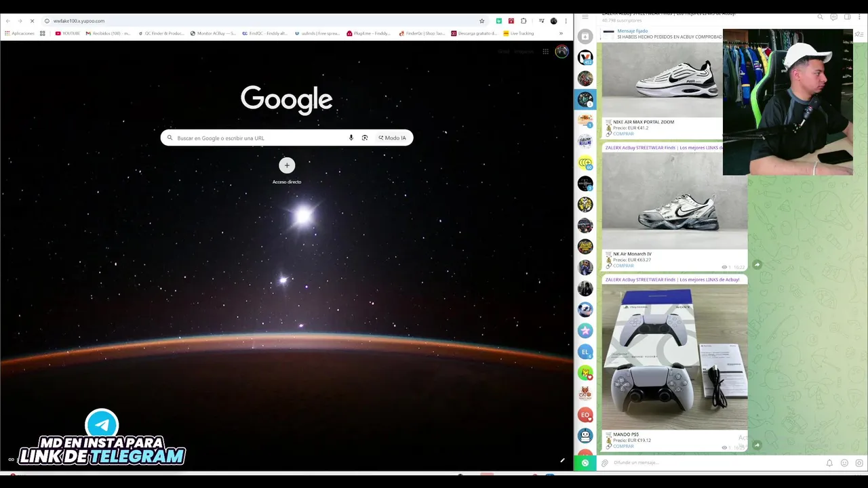Viewport: 868px width, 488px height.
Task: Open the Chrome profile avatar in the toolbar
Action: click(x=553, y=21)
